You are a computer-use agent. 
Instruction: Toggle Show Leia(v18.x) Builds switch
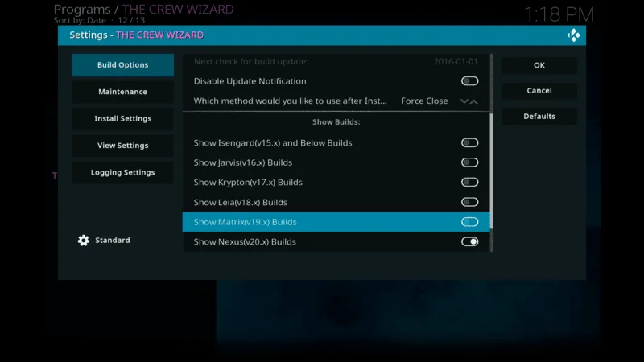pos(469,202)
